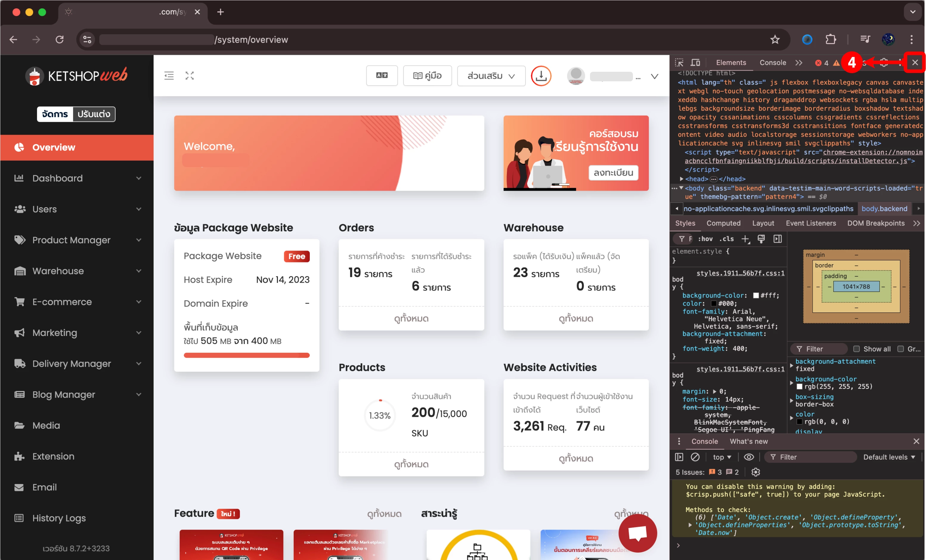Click the ลงทะเบียน register button
Viewport: 926px width, 560px height.
coord(613,172)
